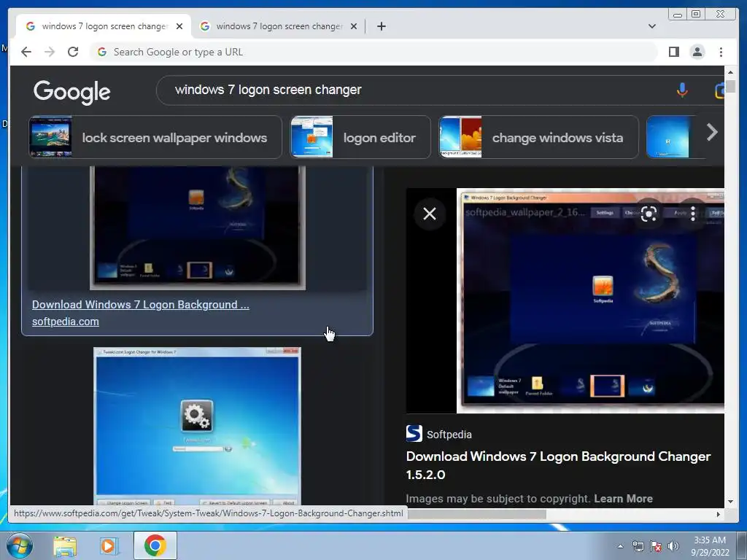The width and height of the screenshot is (747, 560).
Task: Focus the address bar URL field
Action: pos(374,52)
